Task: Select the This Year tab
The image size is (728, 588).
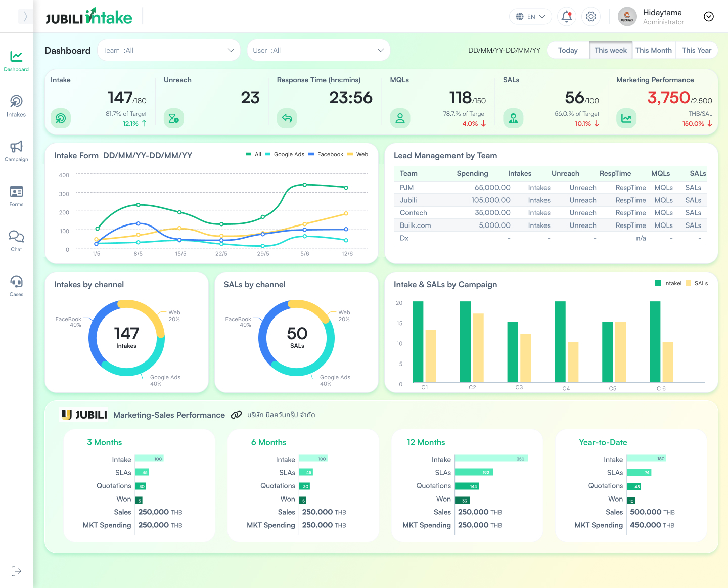Action: (696, 50)
